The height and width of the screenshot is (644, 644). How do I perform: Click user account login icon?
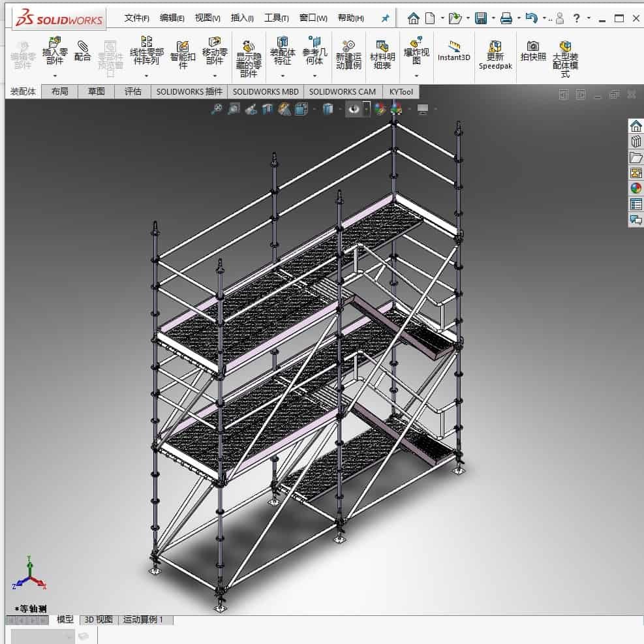pos(559,18)
